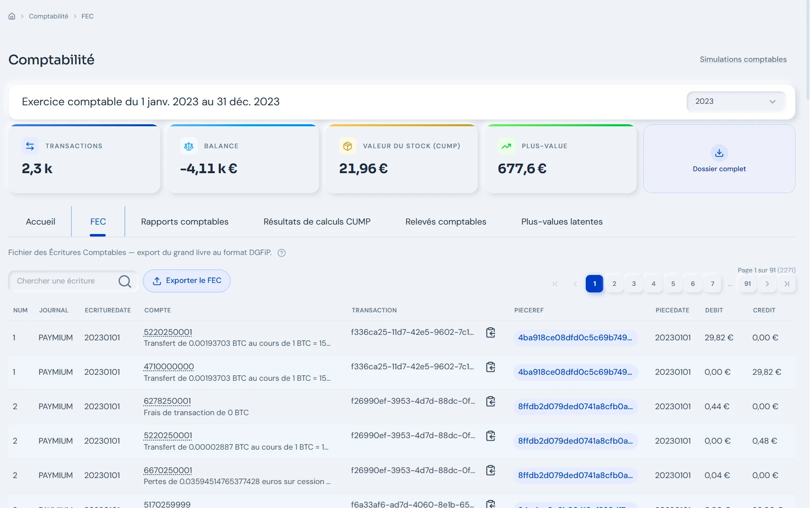Copy transaction ID in 0,48 € credit row
Viewport: 812px width, 508px height.
[x=491, y=436]
